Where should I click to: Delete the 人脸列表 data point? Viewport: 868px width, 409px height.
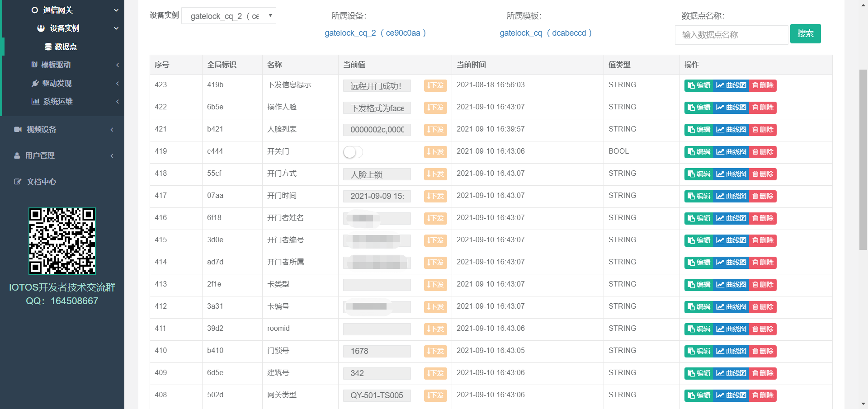pos(763,130)
